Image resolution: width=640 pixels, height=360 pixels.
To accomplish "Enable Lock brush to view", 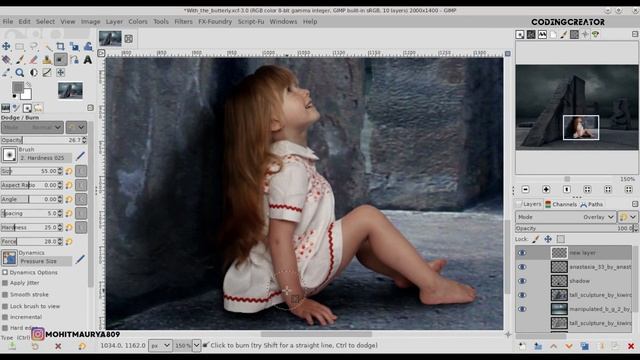I will pyautogui.click(x=5, y=306).
